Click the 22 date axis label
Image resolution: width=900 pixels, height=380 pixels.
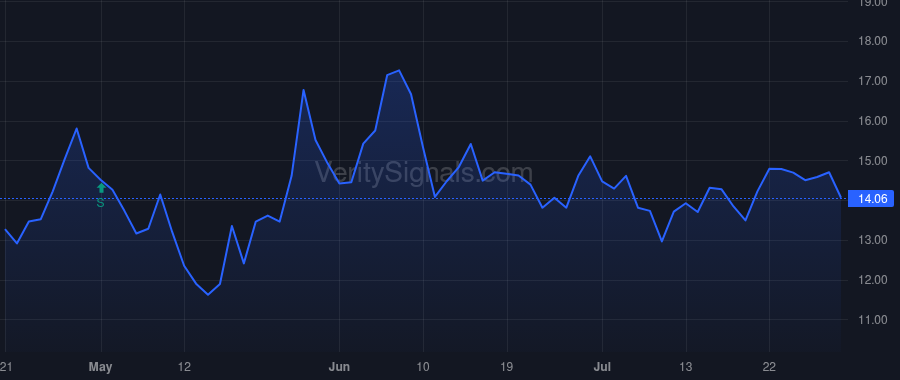769,367
